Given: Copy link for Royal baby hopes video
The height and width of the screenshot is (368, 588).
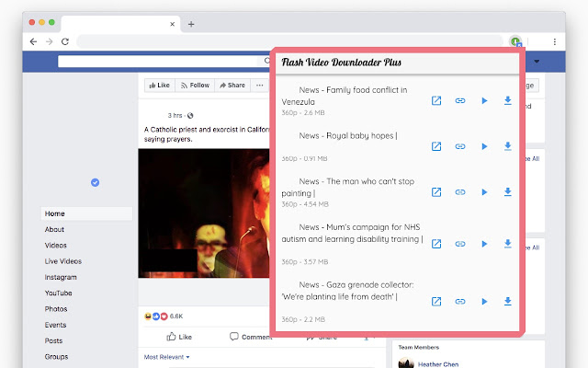Looking at the screenshot, I should pyautogui.click(x=460, y=146).
